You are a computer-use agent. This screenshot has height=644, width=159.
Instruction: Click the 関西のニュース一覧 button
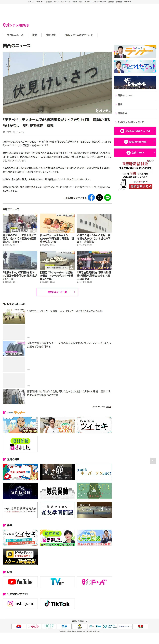tap(57, 292)
